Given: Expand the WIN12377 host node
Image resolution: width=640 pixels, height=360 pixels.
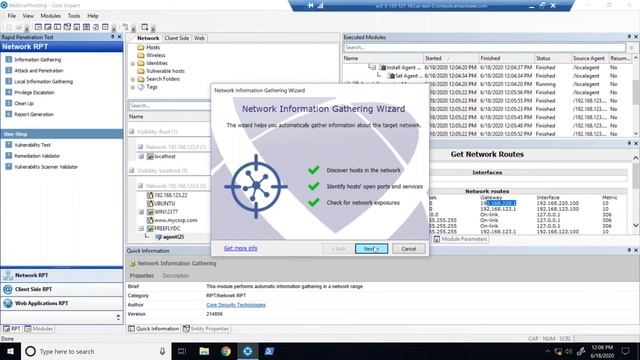Looking at the screenshot, I should (141, 212).
